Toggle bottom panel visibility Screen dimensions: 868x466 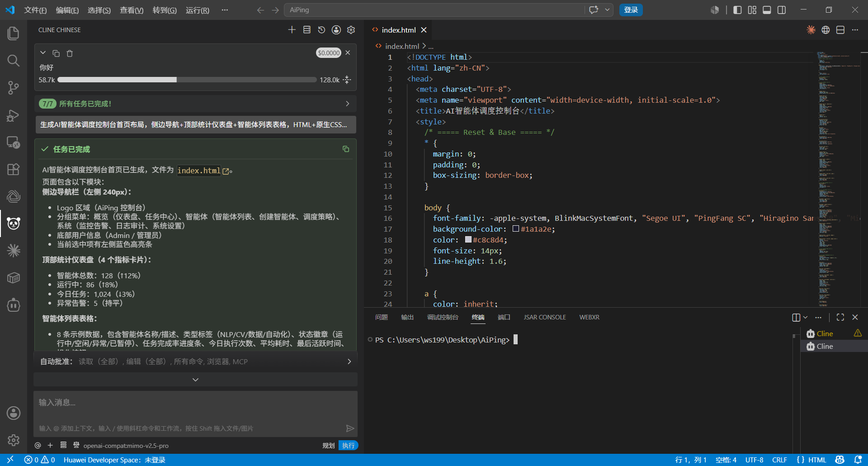(767, 10)
